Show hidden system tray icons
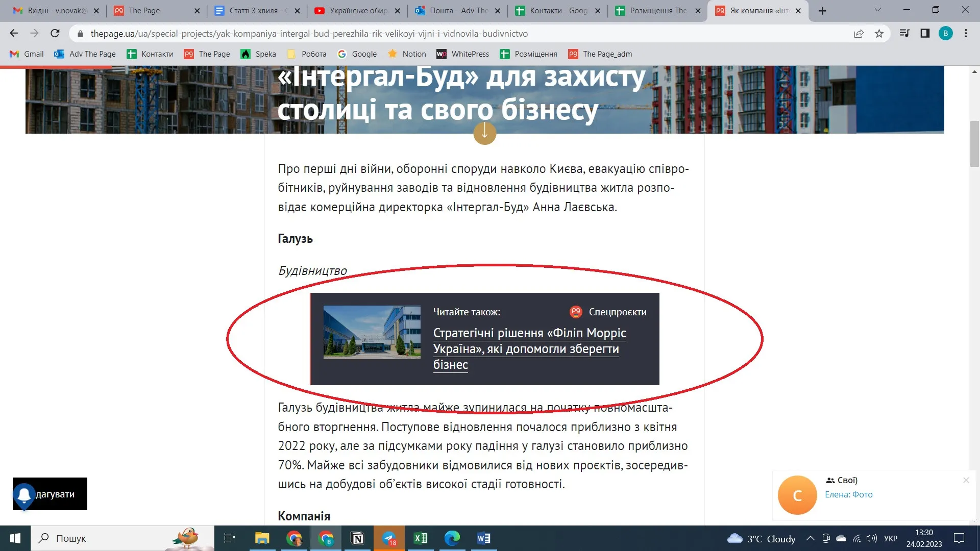The height and width of the screenshot is (551, 980). pos(810,538)
